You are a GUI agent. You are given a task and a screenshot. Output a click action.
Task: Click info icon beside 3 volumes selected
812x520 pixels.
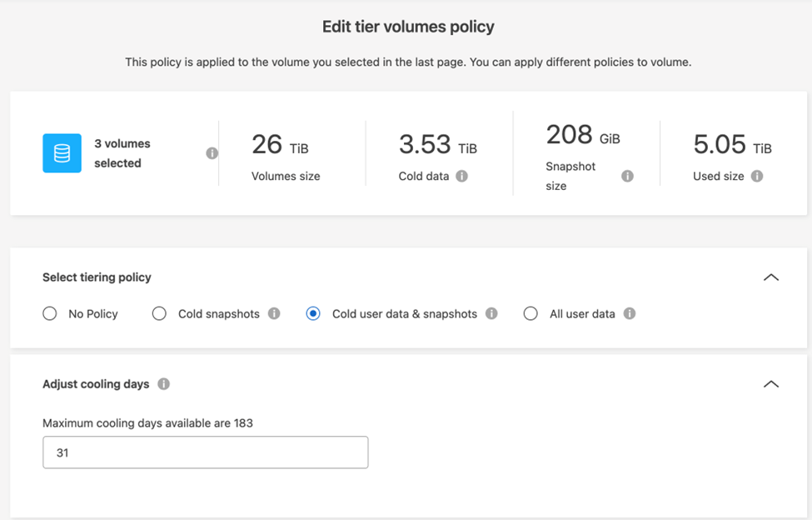(x=212, y=153)
